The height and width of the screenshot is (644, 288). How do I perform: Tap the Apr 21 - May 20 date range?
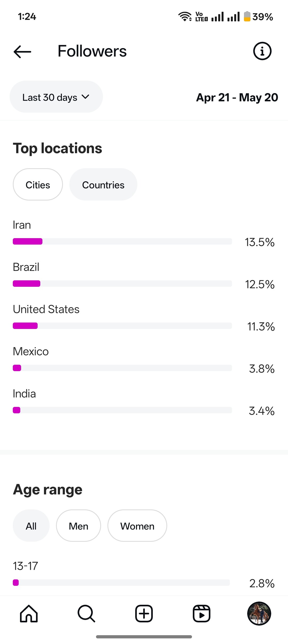237,97
